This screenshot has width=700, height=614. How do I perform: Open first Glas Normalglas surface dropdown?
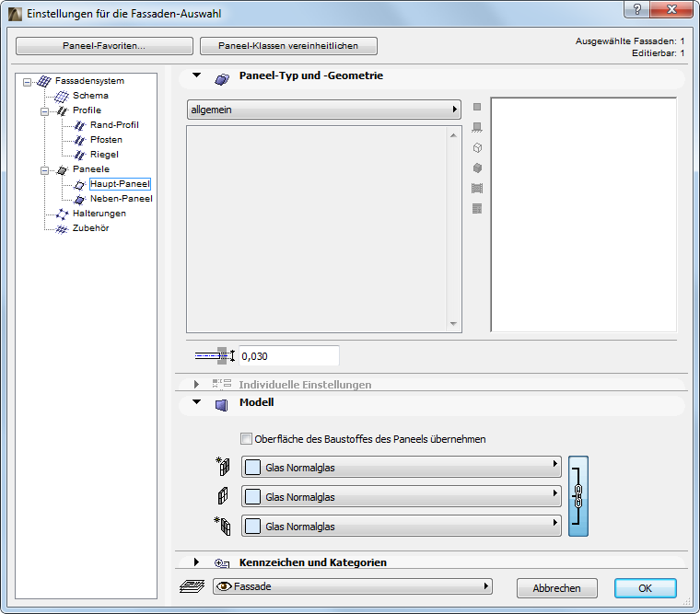402,467
